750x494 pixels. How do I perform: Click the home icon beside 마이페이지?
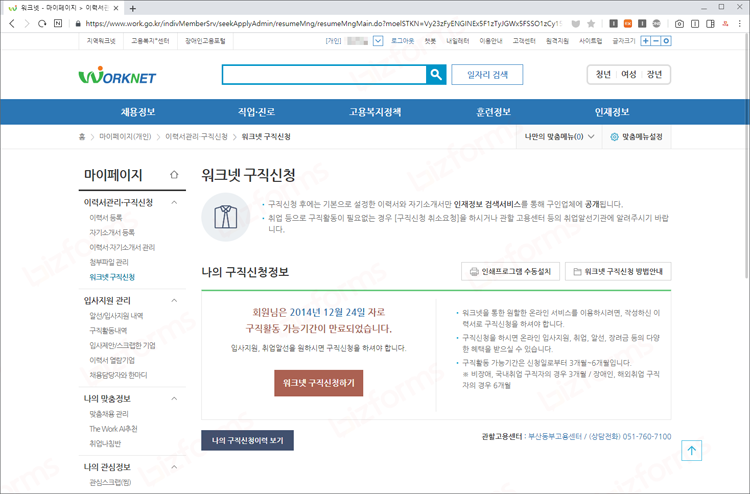click(174, 175)
